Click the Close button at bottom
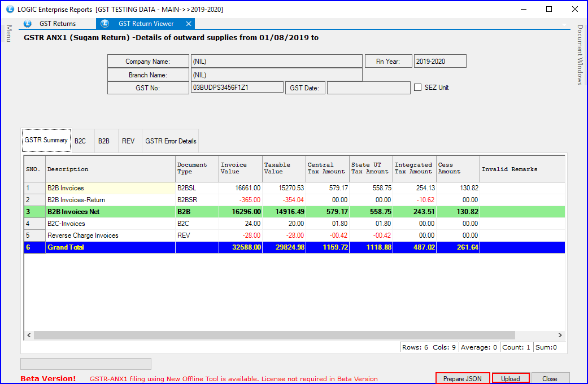This screenshot has width=588, height=384. pyautogui.click(x=550, y=379)
